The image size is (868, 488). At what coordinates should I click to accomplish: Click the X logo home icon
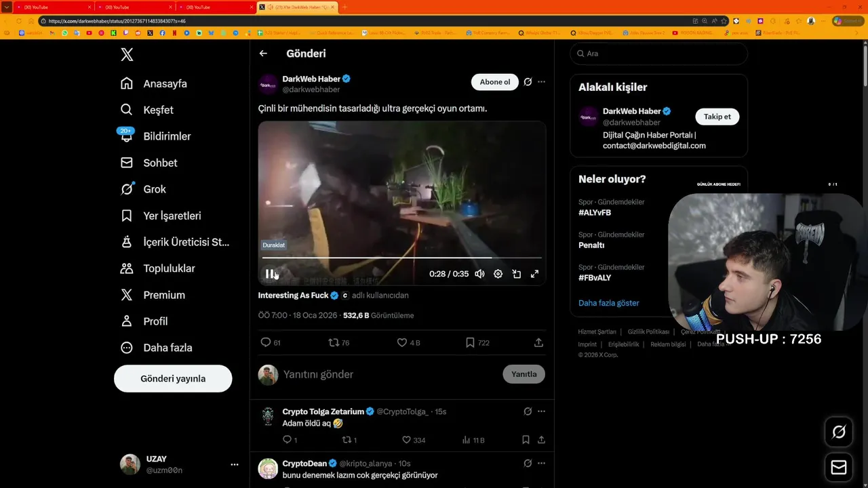tap(127, 55)
